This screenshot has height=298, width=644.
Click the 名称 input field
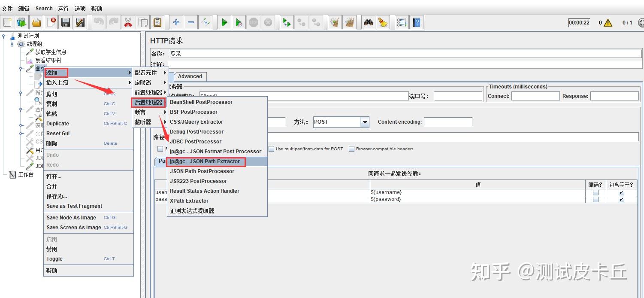405,54
